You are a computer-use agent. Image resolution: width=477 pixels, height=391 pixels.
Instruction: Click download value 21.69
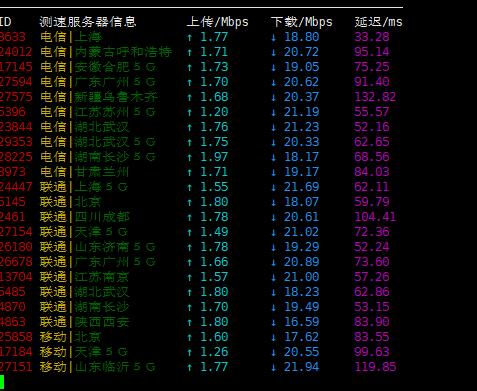301,187
